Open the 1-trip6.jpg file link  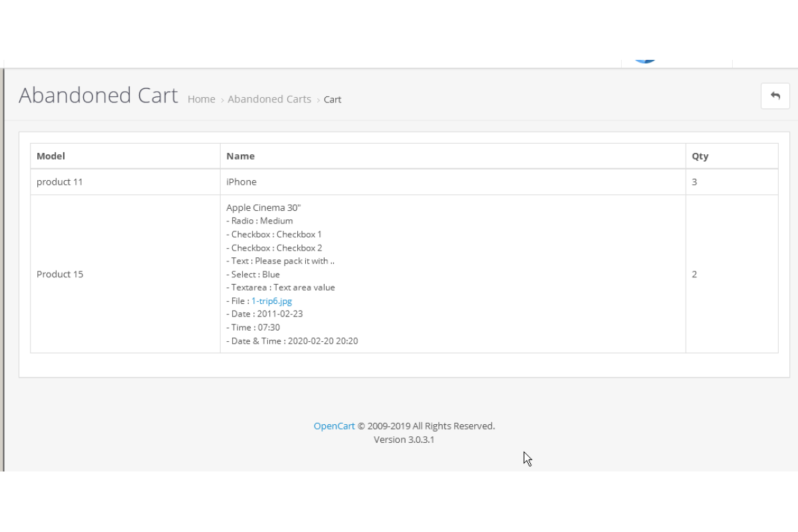(x=271, y=301)
